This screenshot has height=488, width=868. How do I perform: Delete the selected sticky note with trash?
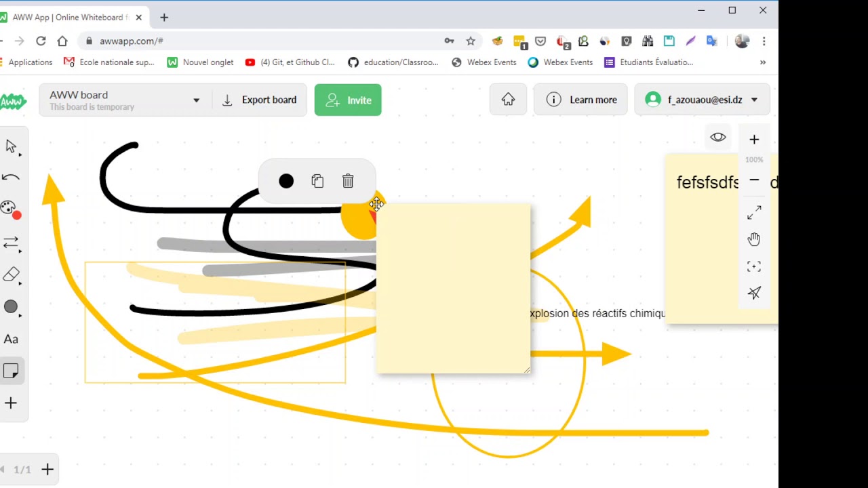click(x=348, y=181)
